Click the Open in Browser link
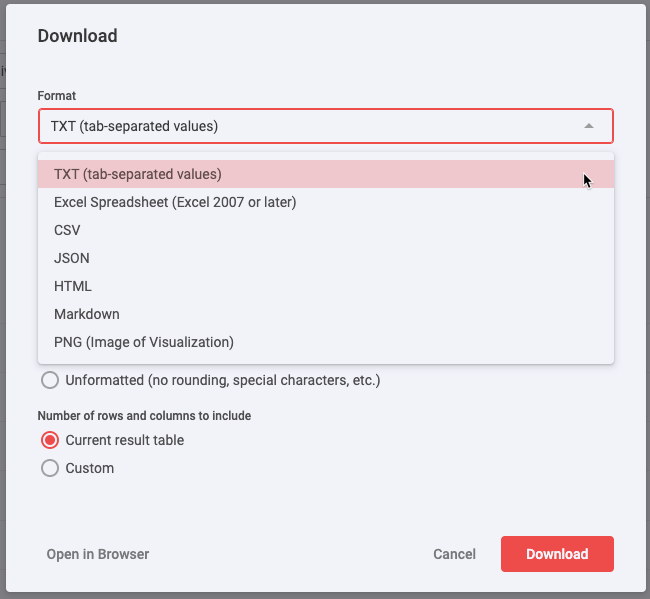The image size is (650, 599). click(x=98, y=554)
